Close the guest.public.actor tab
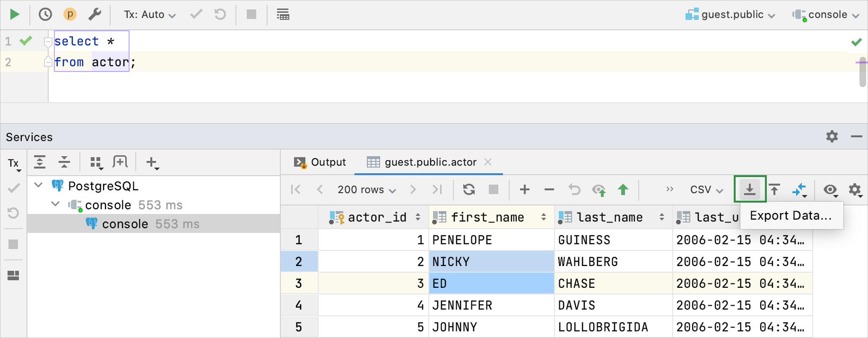This screenshot has height=338, width=868. [x=488, y=162]
